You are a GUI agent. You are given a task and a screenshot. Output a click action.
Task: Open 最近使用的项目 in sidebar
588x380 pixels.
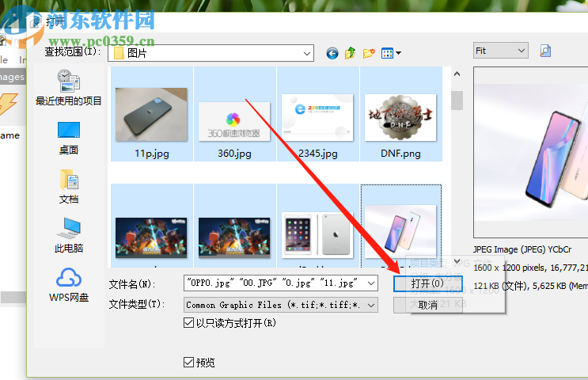(69, 88)
